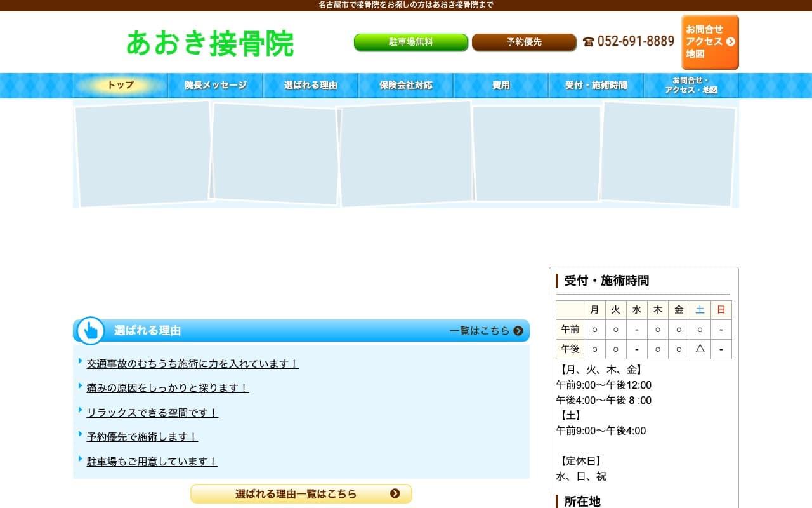This screenshot has height=508, width=812.
Task: Click the triangle bullet before 交通事故のむちうち link
Action: point(81,361)
